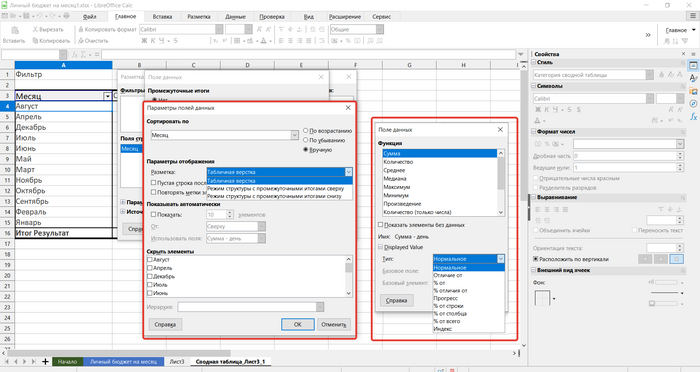Viewport: 700px width, 372px height.
Task: Click the Копировать формат brush icon
Action: [81, 29]
